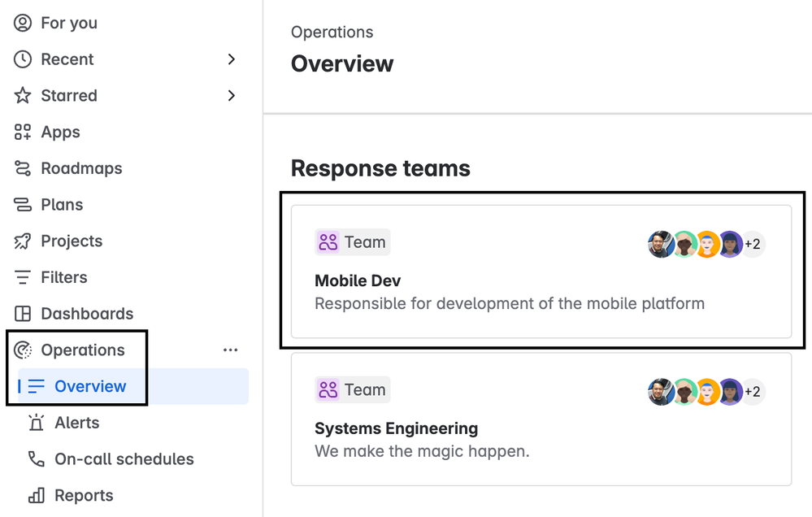Go to Plans in sidebar
The width and height of the screenshot is (812, 517).
62,205
